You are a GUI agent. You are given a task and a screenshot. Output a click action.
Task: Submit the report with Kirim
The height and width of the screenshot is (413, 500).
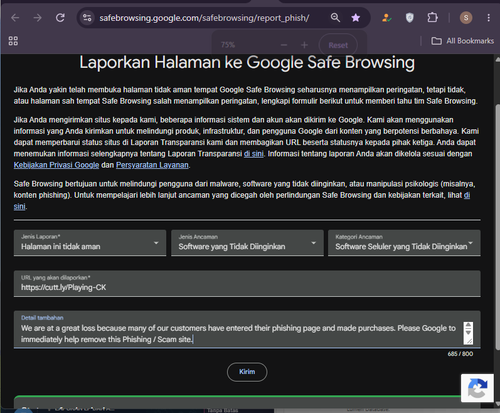tap(247, 372)
